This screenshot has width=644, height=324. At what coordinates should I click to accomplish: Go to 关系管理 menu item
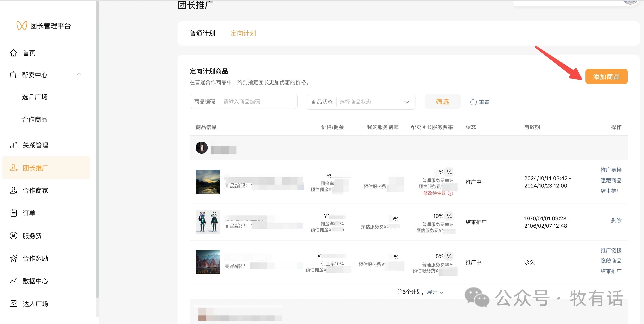click(36, 145)
